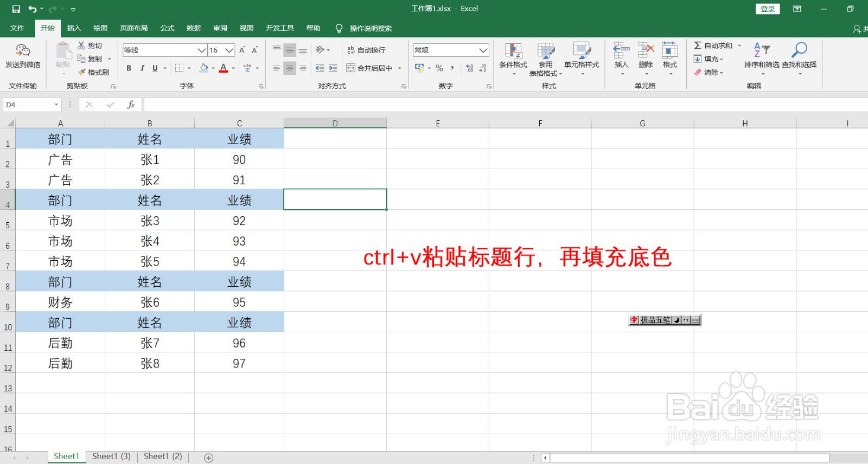This screenshot has width=868, height=464.
Task: Click the Save icon in quick access toolbar
Action: tap(16, 9)
